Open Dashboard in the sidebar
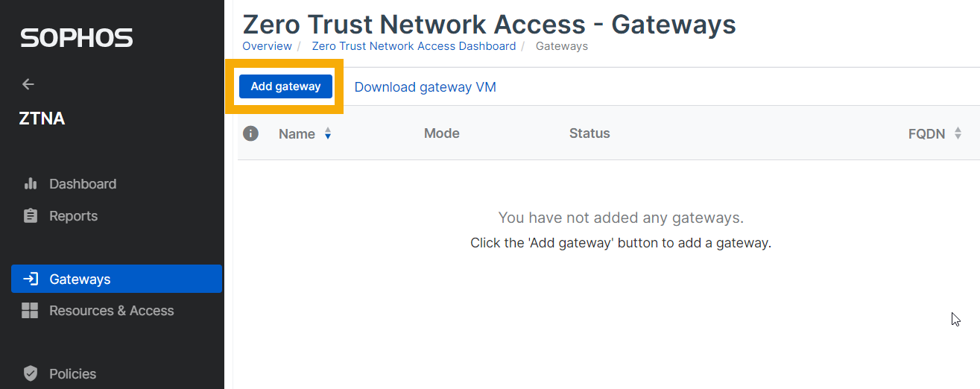The image size is (980, 389). (83, 184)
